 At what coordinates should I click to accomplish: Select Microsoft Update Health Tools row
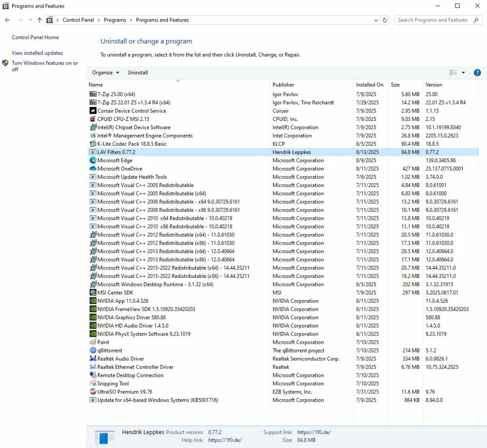[x=282, y=177]
